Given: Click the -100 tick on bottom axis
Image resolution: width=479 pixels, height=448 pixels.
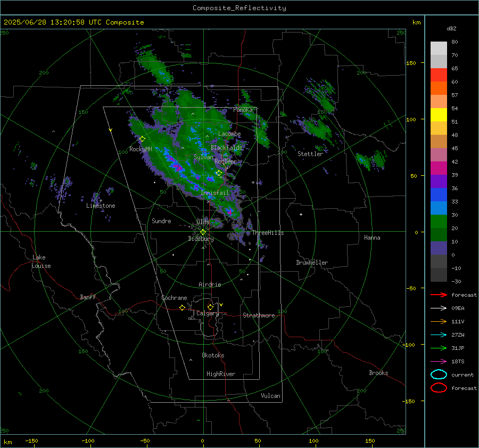Looking at the screenshot, I should tap(88, 441).
